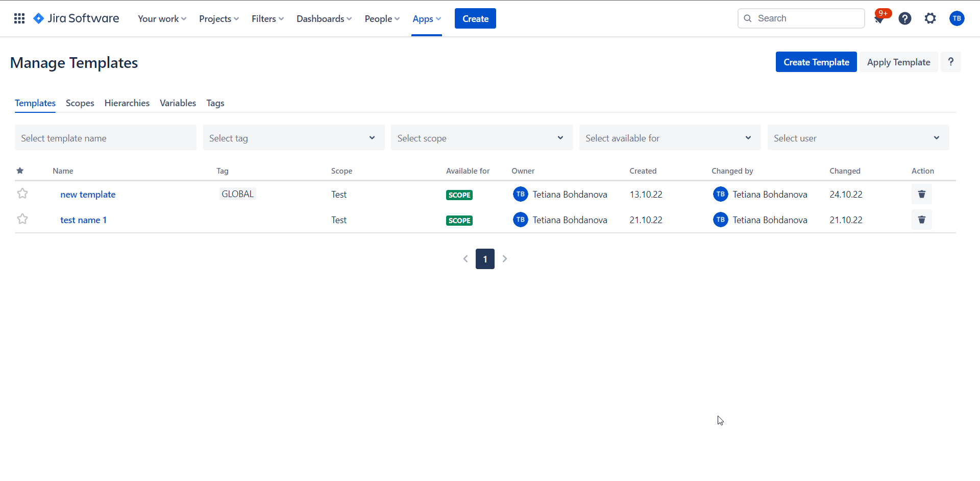Click the Jira Software logo
980x481 pixels.
(x=76, y=19)
